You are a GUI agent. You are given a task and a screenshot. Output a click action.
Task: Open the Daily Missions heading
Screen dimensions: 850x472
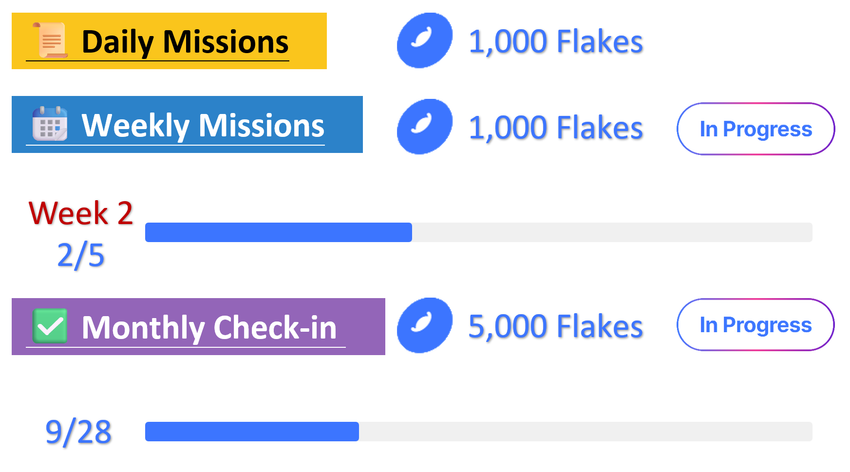(185, 42)
